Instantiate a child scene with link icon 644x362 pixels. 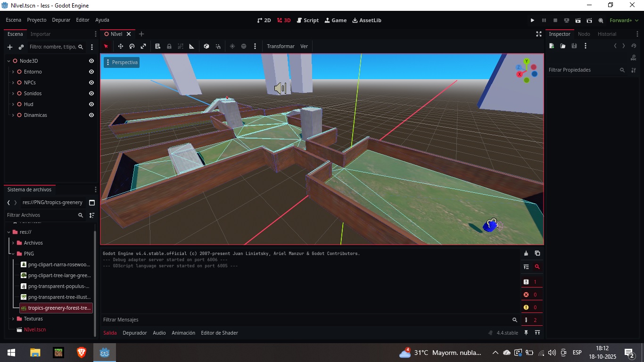21,47
